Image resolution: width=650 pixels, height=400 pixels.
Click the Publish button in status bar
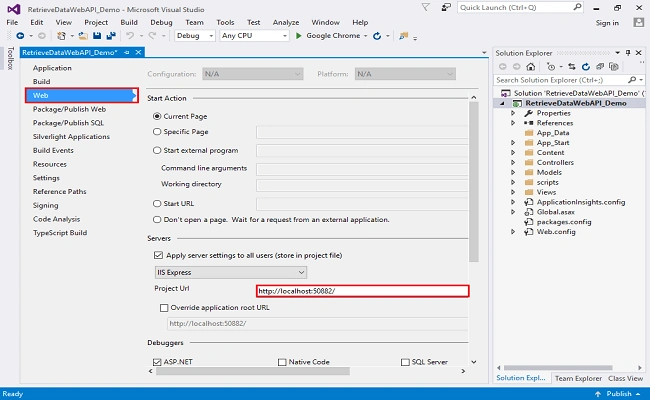[x=618, y=394]
